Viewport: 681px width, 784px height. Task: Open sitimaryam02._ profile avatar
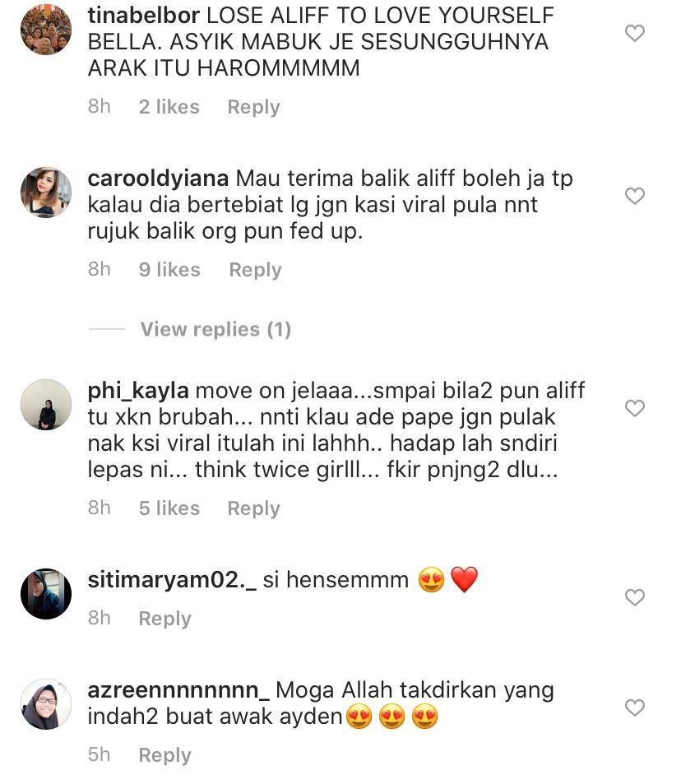click(x=46, y=593)
